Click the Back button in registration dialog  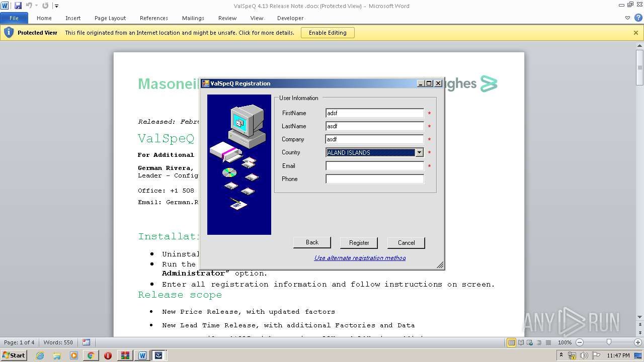(312, 242)
